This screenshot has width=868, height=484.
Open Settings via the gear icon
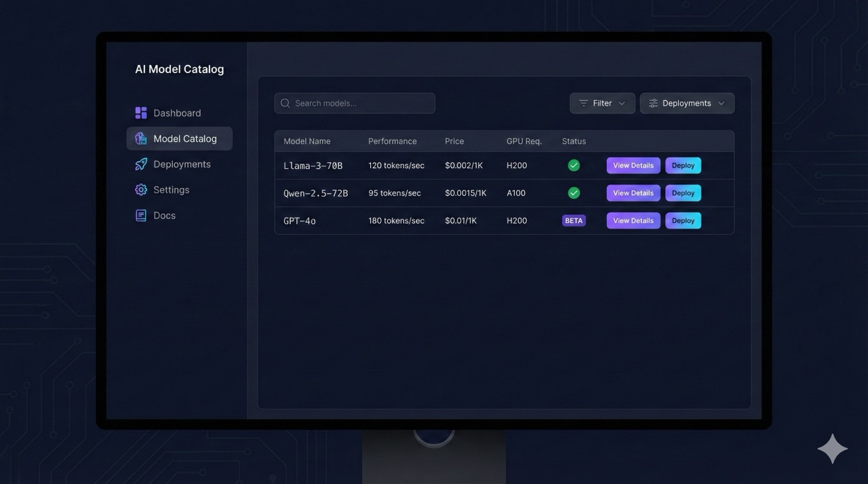coord(141,189)
